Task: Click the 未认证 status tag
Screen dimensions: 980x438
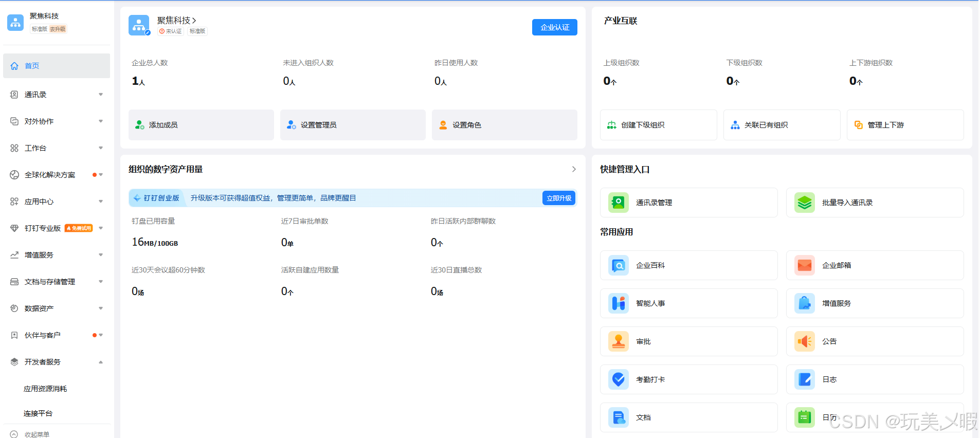Action: tap(171, 31)
